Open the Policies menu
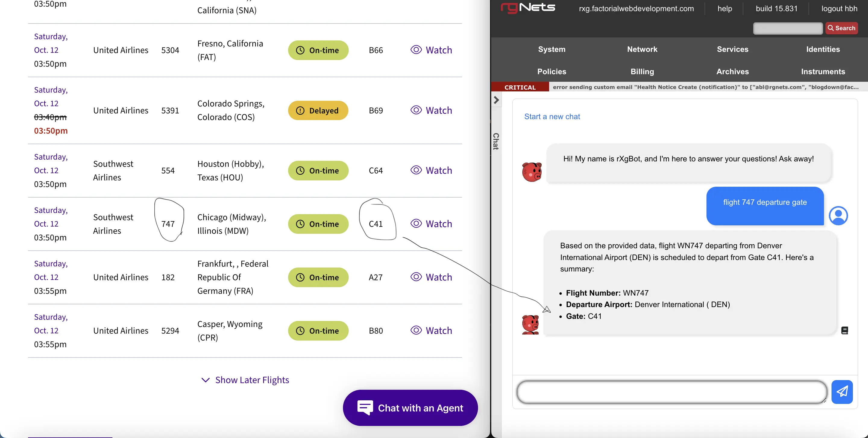 coord(552,71)
